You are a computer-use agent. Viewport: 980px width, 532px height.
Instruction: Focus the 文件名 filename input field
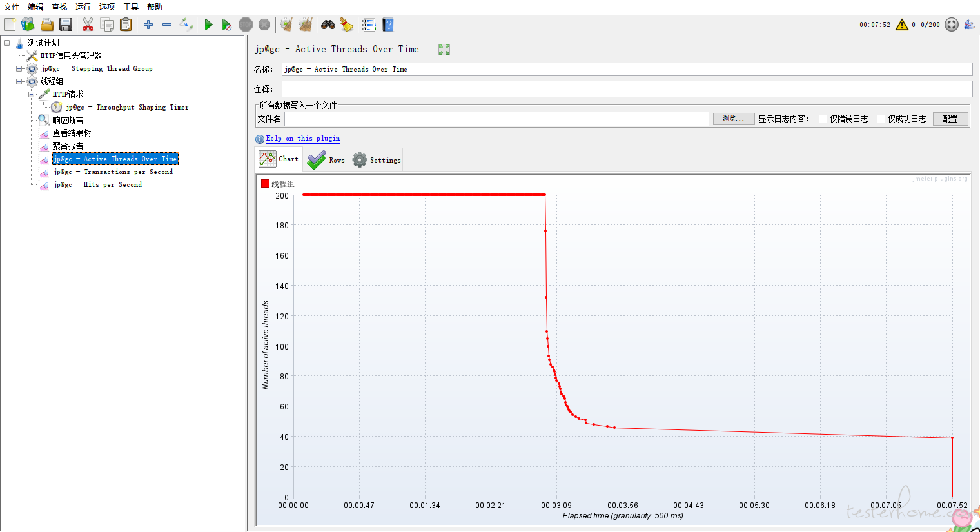coord(496,119)
